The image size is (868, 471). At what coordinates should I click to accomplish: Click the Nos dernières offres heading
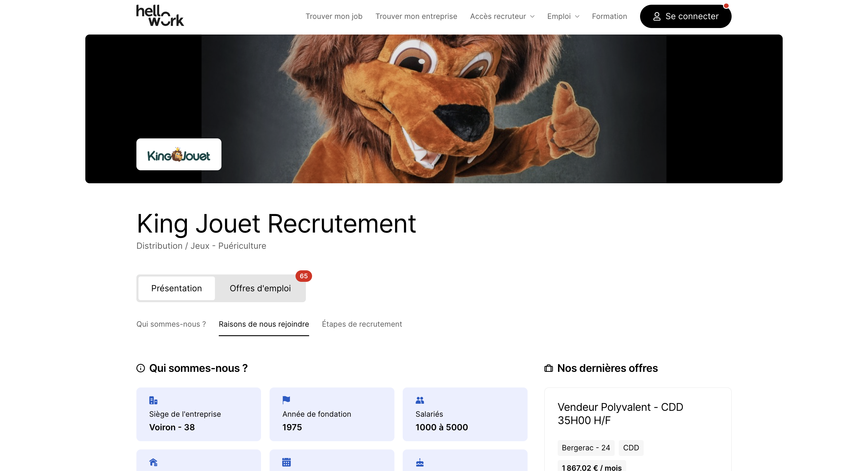tap(607, 368)
